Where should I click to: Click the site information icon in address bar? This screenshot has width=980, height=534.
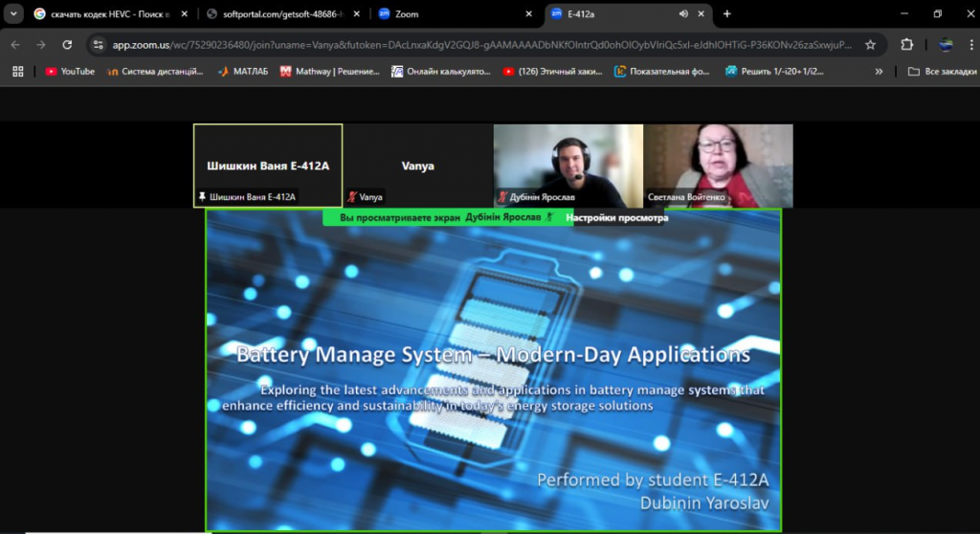point(99,44)
